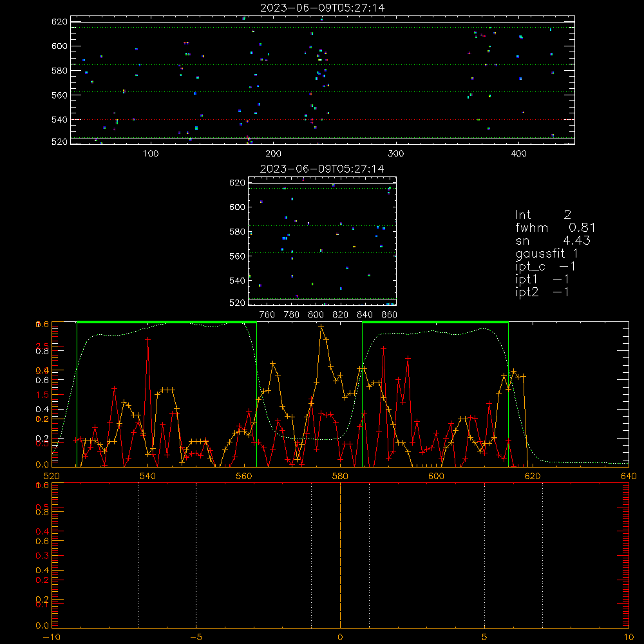Click x-axis label 0 on bottom plot
The width and height of the screenshot is (644, 644).
340,637
